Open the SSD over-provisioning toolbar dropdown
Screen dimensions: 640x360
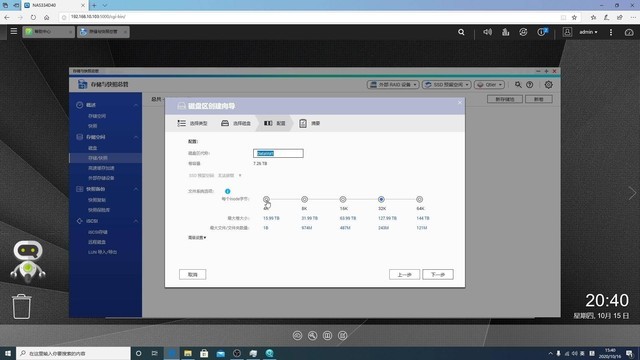click(x=447, y=84)
